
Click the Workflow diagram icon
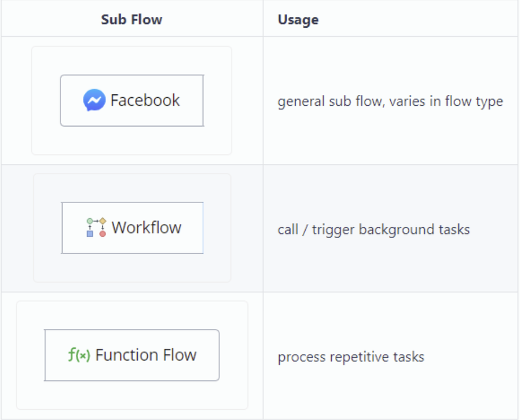click(x=96, y=227)
